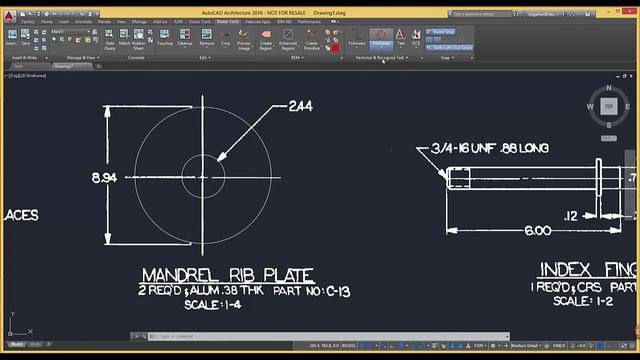Click the Create Primitive tool
Screen dimensions: 640x360
pyautogui.click(x=311, y=40)
